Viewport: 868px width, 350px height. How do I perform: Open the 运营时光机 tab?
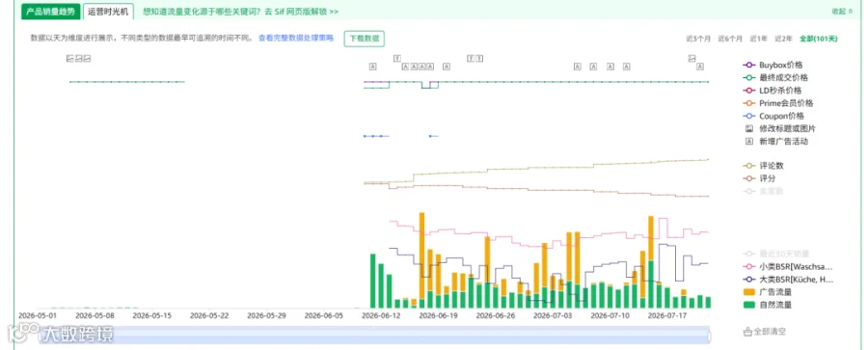pyautogui.click(x=108, y=11)
